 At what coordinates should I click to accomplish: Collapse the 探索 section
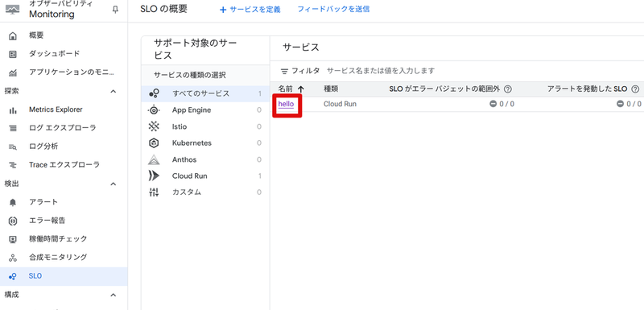click(114, 92)
